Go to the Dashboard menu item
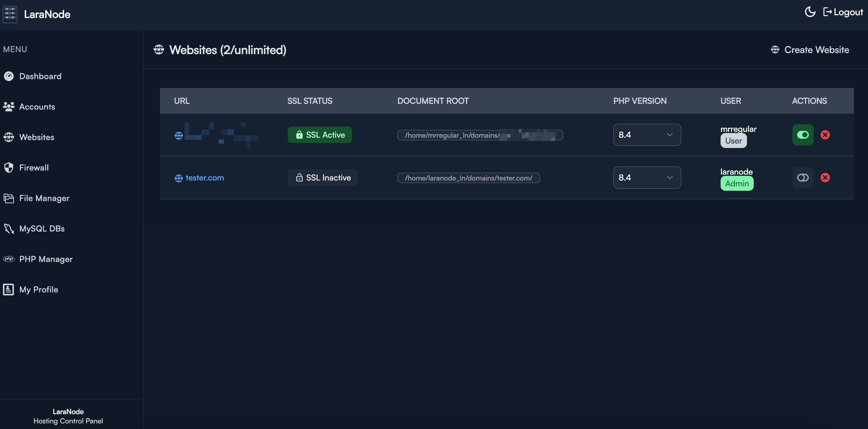The image size is (868, 429). (x=40, y=76)
